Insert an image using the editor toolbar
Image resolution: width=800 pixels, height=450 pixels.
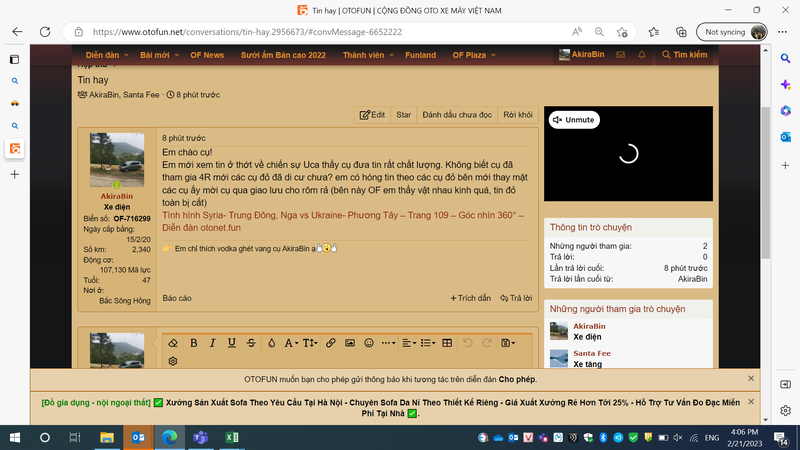351,343
